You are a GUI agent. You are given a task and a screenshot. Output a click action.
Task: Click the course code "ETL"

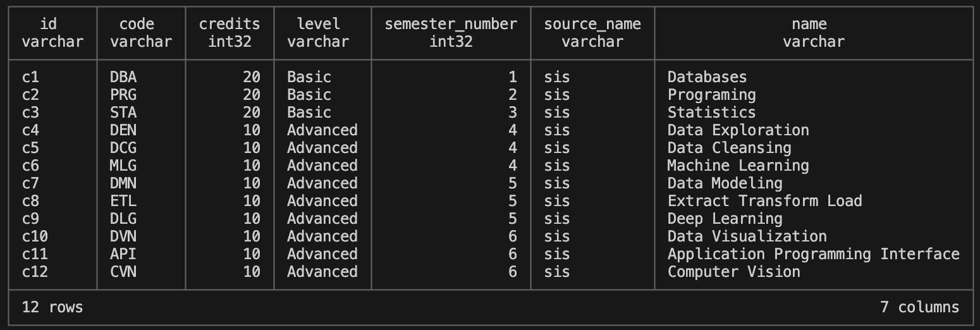click(x=123, y=201)
